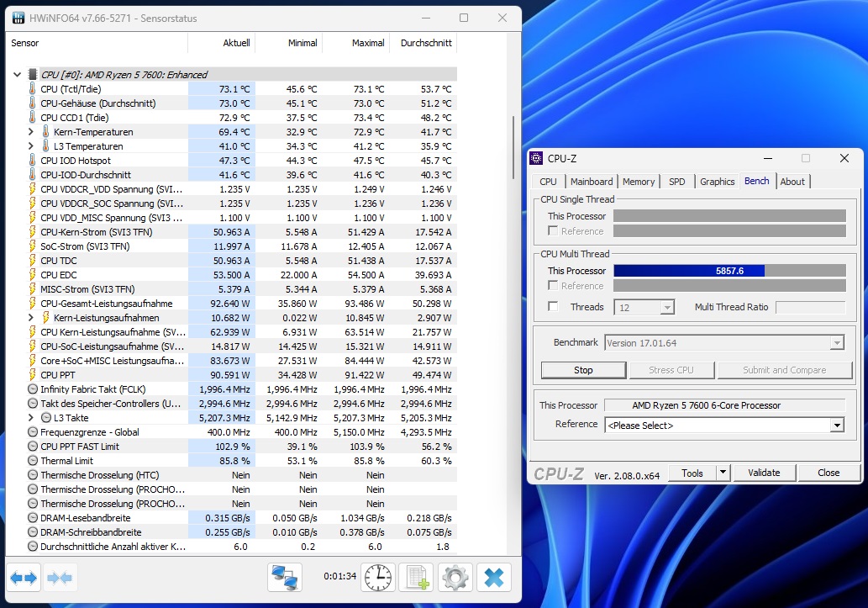Click the 0:01:34 elapsed time readout
The height and width of the screenshot is (608, 868).
coord(340,576)
